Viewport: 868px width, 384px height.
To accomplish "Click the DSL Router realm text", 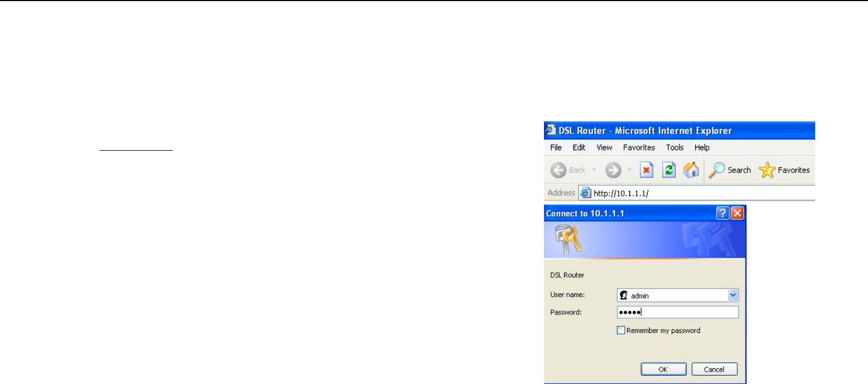I will pyautogui.click(x=567, y=275).
